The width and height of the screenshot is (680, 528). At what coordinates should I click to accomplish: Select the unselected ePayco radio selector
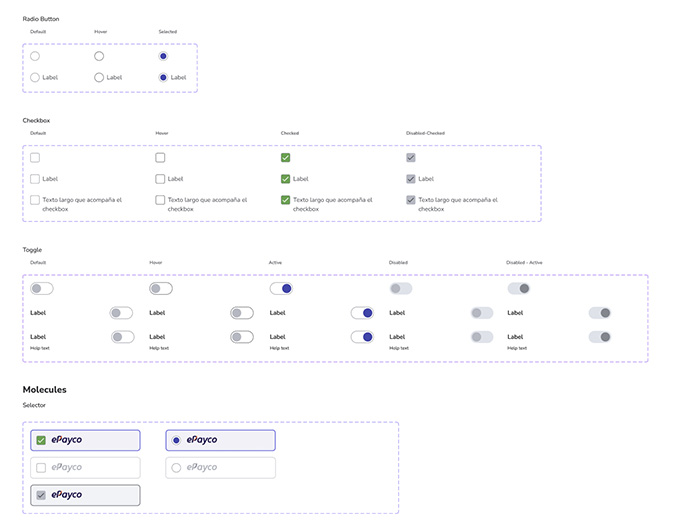point(220,467)
